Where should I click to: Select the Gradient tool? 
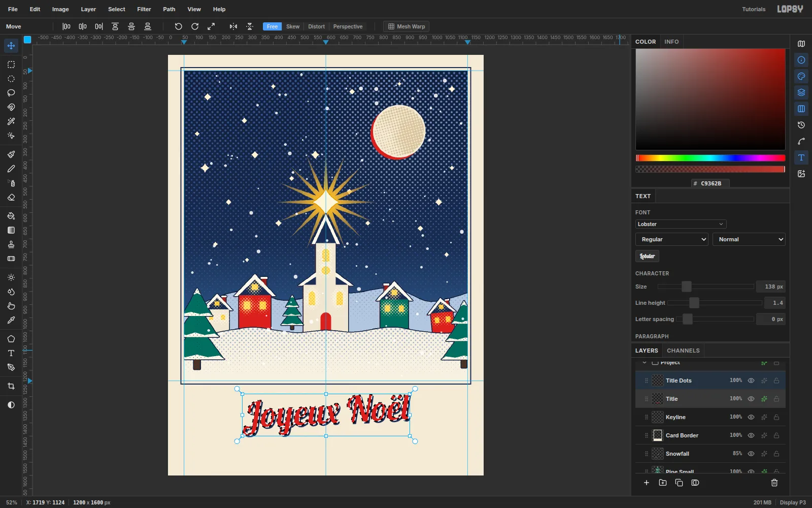11,230
